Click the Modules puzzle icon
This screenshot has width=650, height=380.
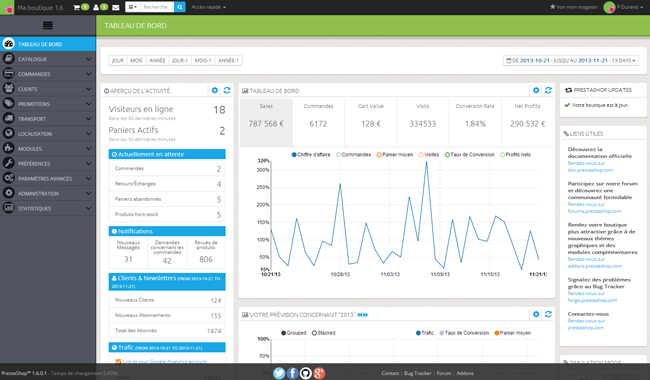[8, 148]
